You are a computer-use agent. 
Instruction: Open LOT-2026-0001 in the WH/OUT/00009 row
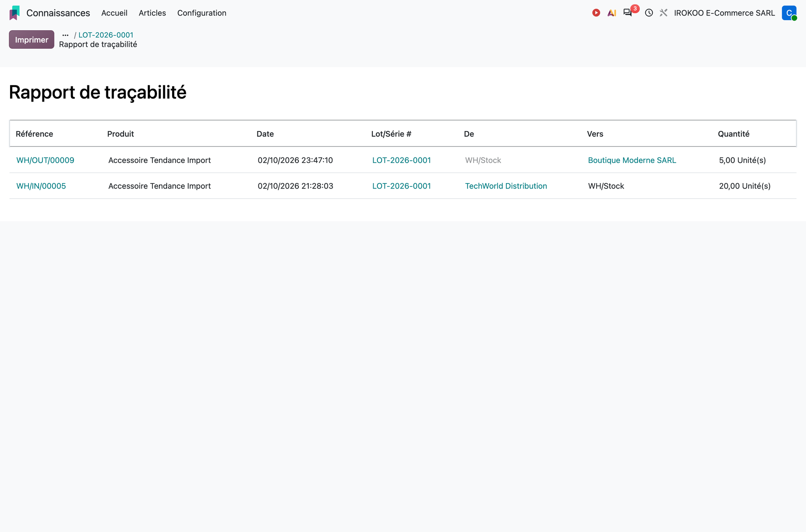coord(402,160)
